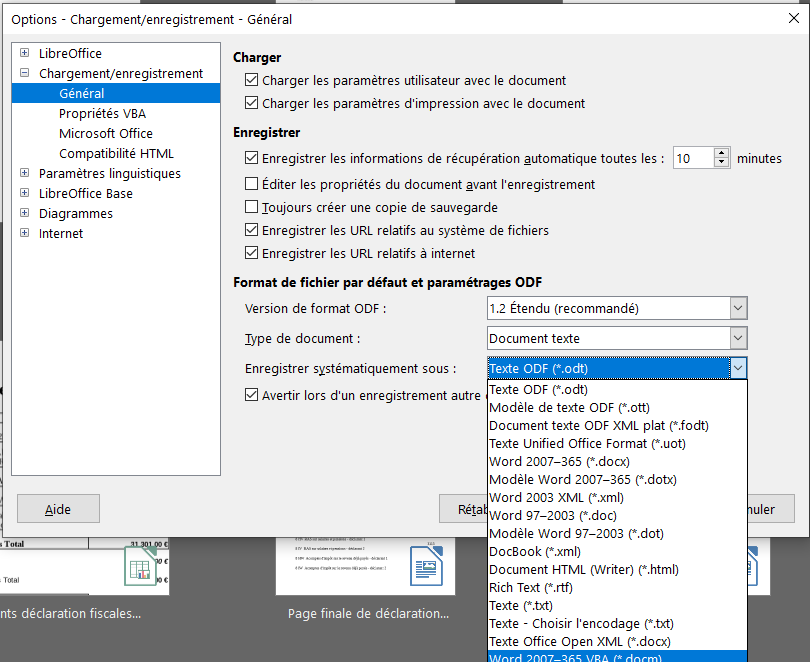This screenshot has height=662, width=810.
Task: Expand the LibreOffice tree node
Action: [24, 53]
